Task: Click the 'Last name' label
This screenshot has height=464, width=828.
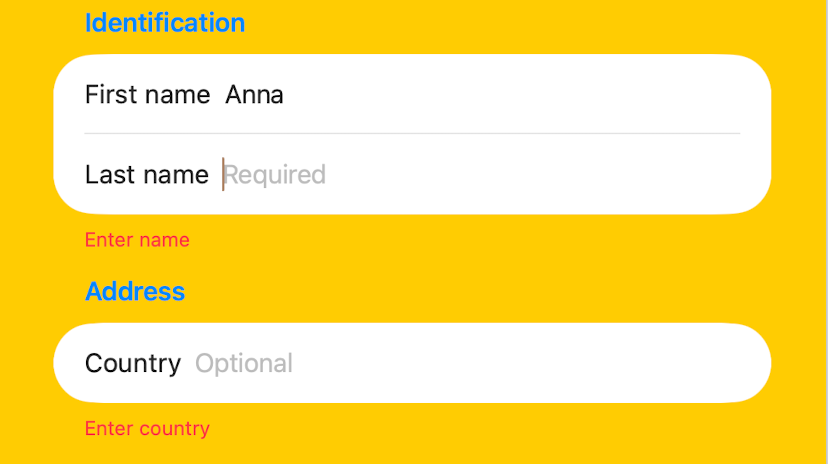Action: tap(147, 175)
